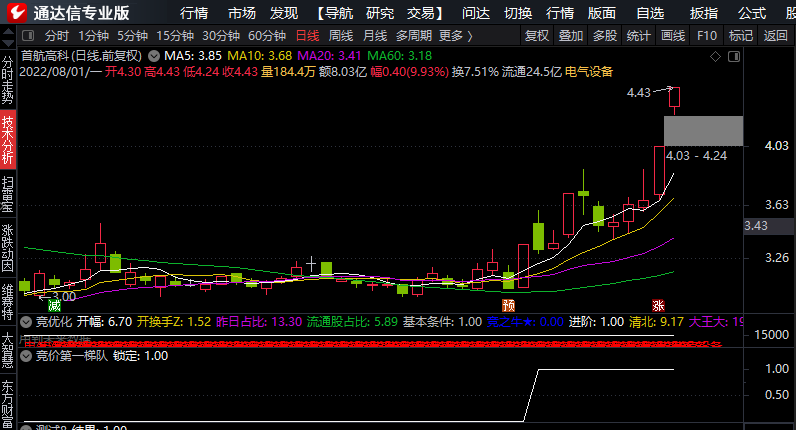Select 技术分析 sidebar tab
The height and width of the screenshot is (430, 796).
point(8,140)
